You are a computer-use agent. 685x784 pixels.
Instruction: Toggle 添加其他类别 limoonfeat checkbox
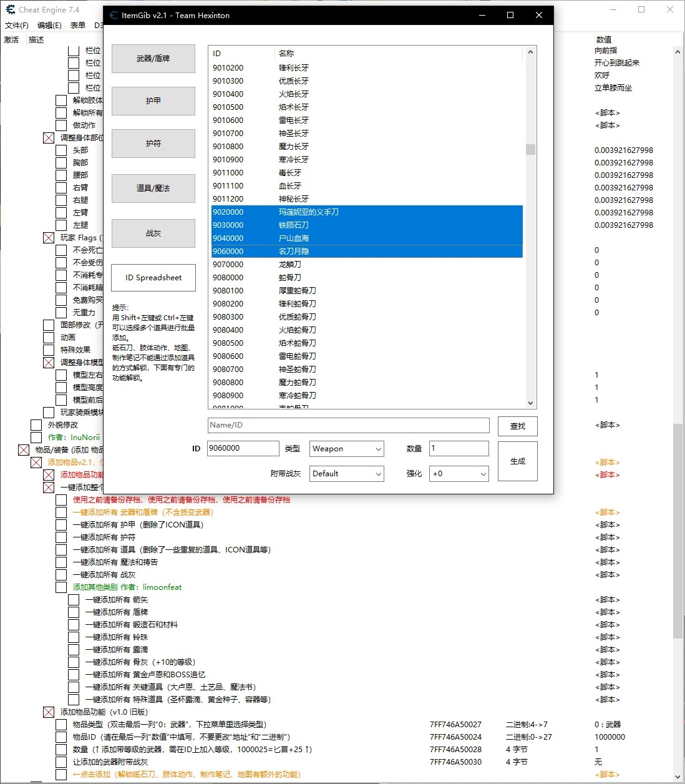(61, 587)
